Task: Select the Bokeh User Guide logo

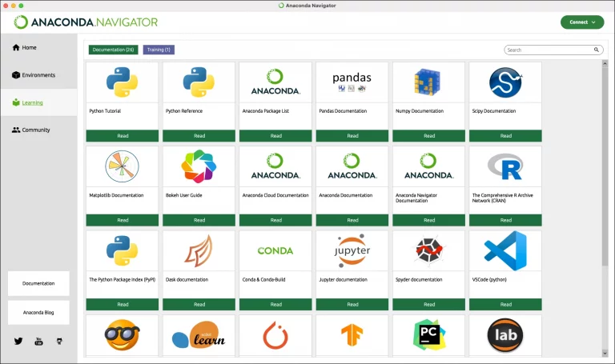Action: point(199,166)
